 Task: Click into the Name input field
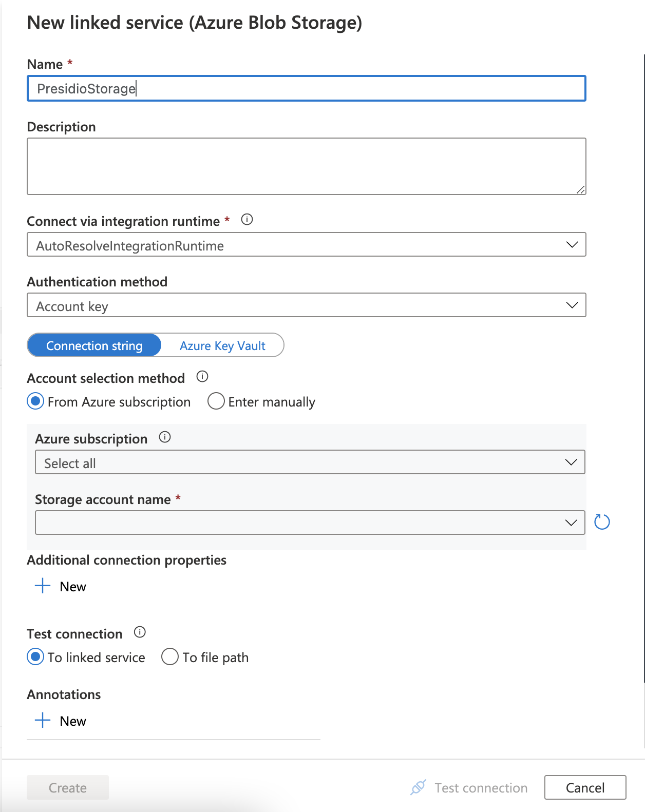(x=307, y=88)
